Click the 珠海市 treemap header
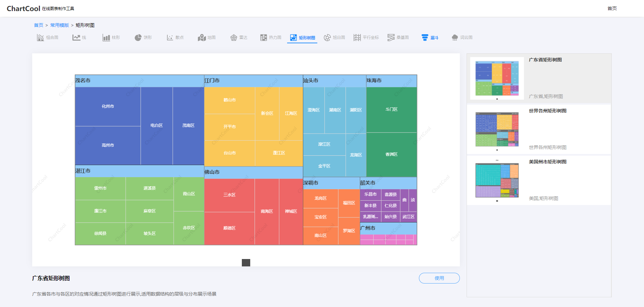The width and height of the screenshot is (644, 307). pos(391,81)
